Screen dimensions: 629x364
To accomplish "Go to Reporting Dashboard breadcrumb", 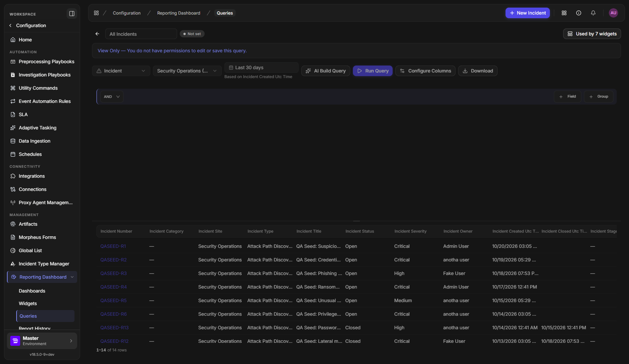I will click(x=179, y=13).
